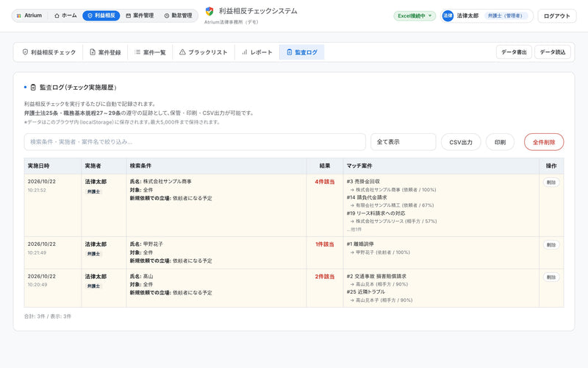Click the red 全件削除 button
Image resolution: width=588 pixels, height=368 pixels.
tap(544, 142)
